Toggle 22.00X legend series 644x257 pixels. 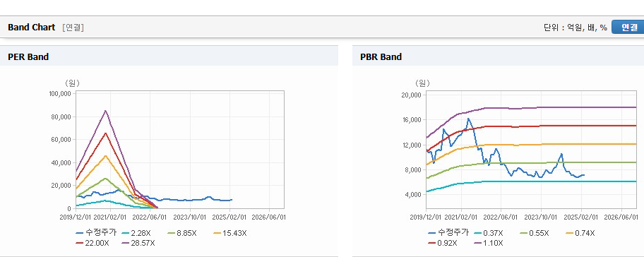coord(93,243)
